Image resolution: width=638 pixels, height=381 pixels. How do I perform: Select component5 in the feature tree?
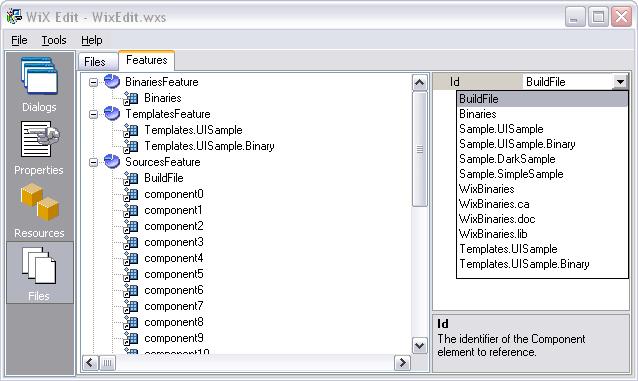[x=174, y=274]
